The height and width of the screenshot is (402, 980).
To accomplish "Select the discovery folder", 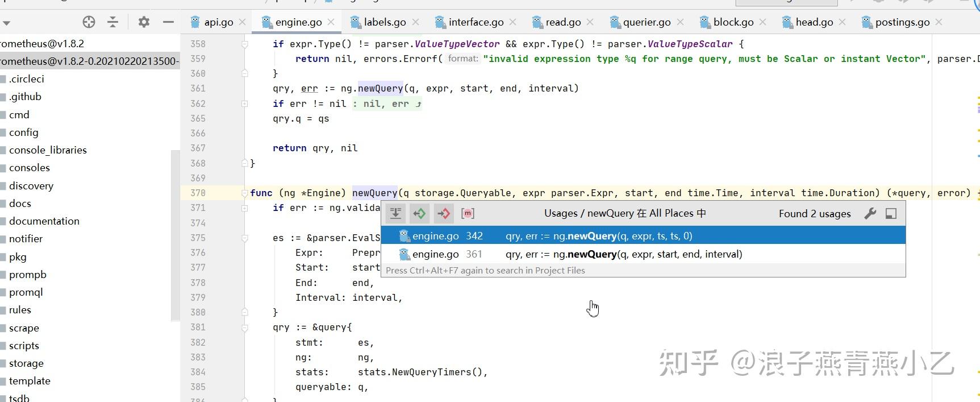I will (x=31, y=186).
